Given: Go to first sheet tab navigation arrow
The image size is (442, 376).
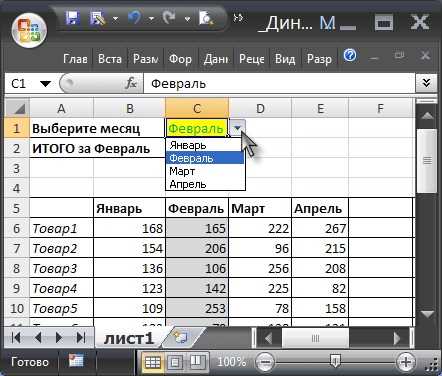Looking at the screenshot, I should [15, 338].
